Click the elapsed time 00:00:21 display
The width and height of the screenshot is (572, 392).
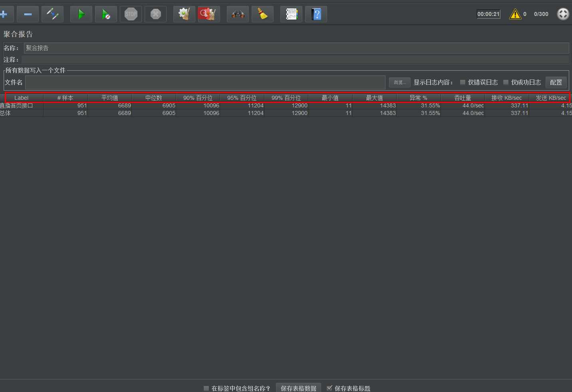pos(489,14)
